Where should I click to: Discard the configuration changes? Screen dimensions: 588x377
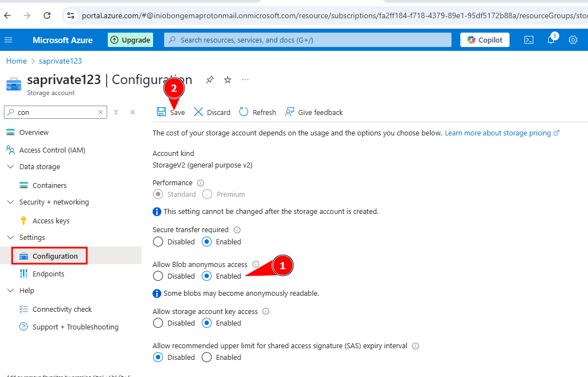[212, 112]
